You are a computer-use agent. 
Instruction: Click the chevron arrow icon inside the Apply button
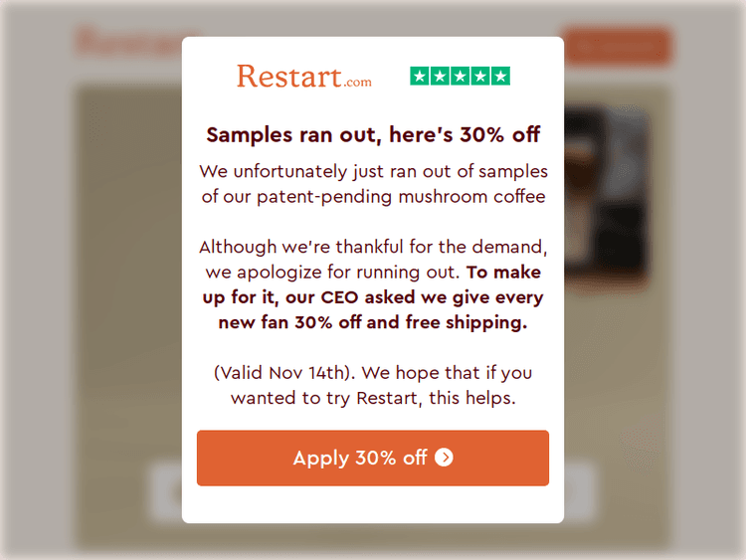pos(444,458)
